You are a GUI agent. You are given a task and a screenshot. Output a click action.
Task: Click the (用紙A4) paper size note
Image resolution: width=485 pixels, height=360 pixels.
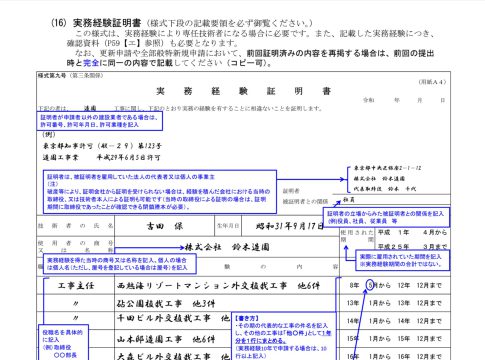(432, 82)
